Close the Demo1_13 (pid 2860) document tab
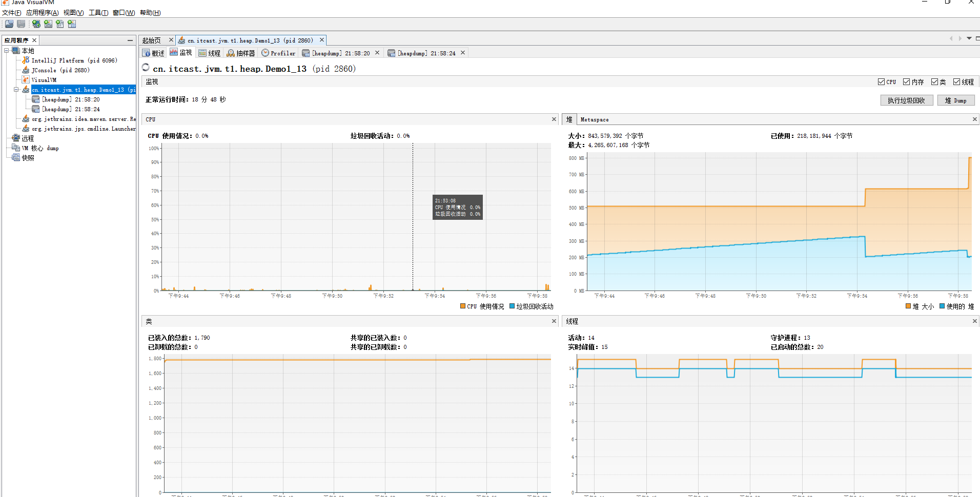This screenshot has height=497, width=980. 322,40
